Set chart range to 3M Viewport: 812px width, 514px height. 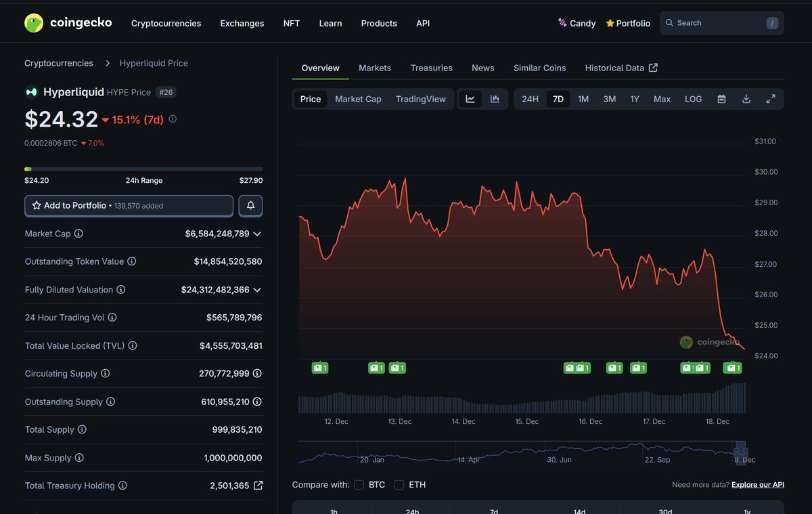click(x=609, y=99)
